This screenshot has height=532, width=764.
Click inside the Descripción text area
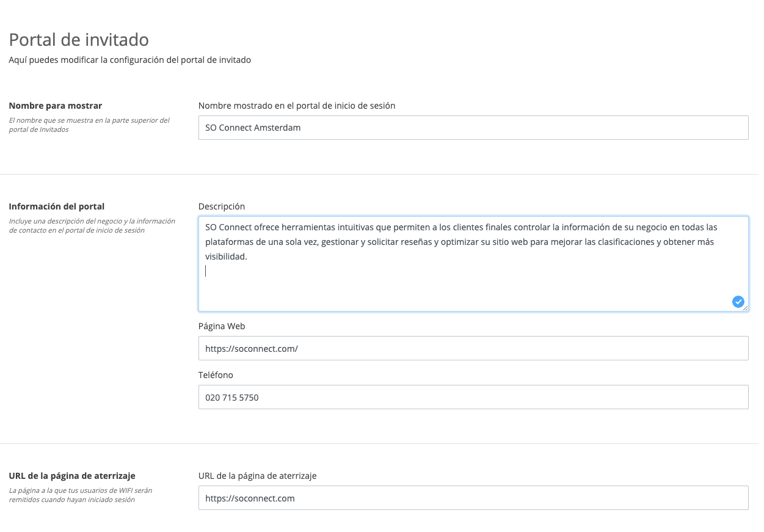coord(473,264)
